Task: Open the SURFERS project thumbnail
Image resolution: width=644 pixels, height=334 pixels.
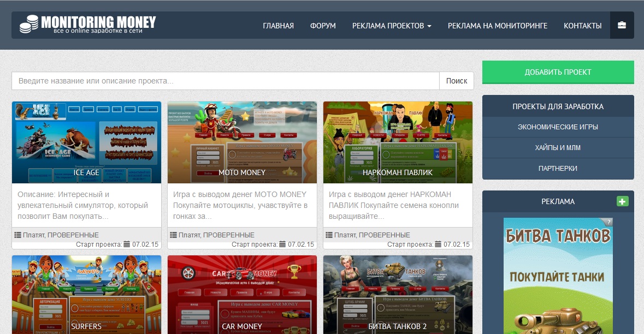Action: (x=86, y=295)
